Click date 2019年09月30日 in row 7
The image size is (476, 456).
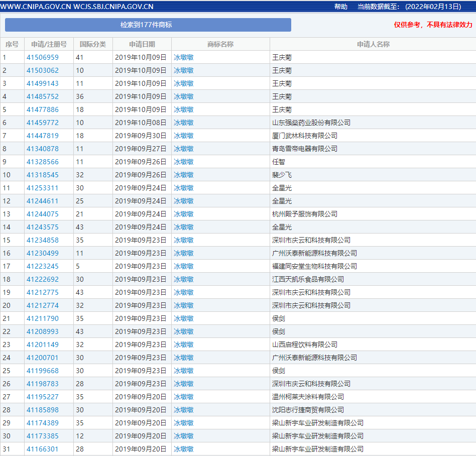141,136
